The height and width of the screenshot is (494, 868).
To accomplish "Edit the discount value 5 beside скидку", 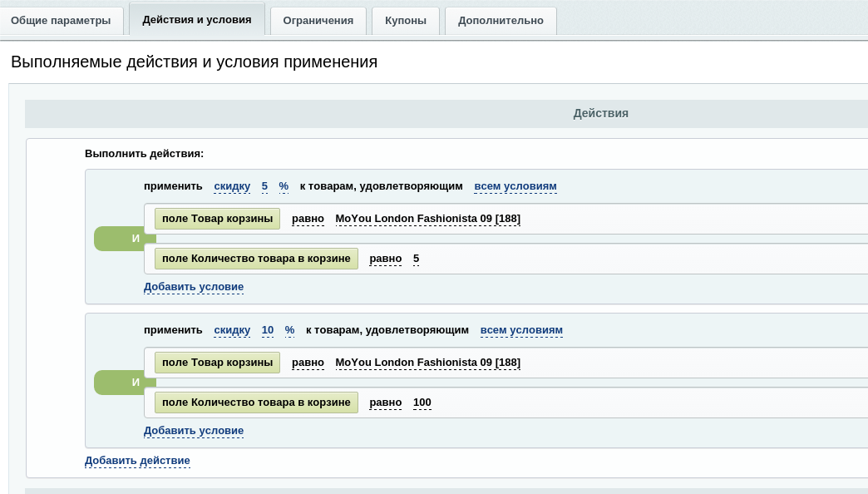I will (x=264, y=186).
